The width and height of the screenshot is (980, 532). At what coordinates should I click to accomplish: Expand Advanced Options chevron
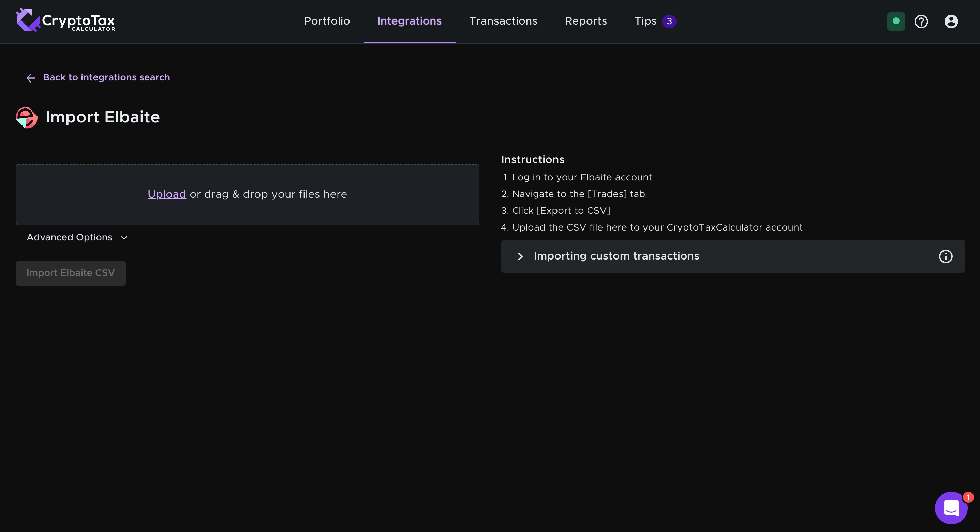pos(124,238)
